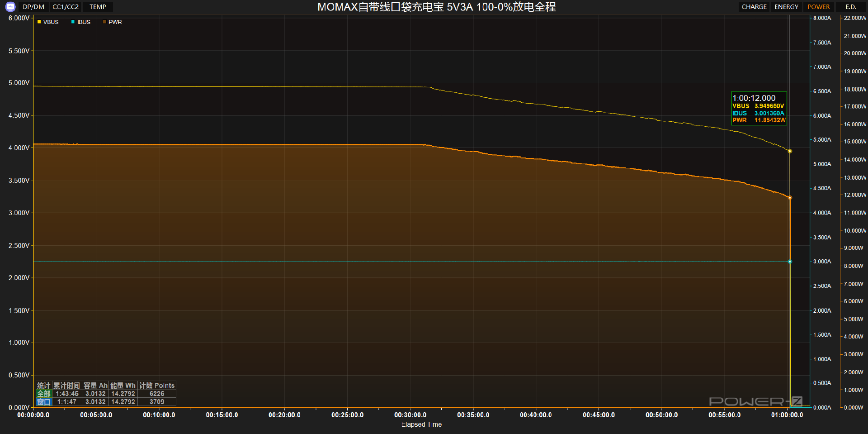Switch to the CHARGE view
868x434 pixels.
click(x=754, y=7)
